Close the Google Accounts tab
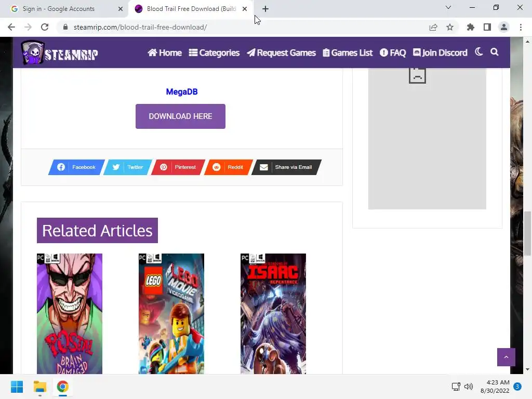This screenshot has width=532, height=399. tap(121, 9)
